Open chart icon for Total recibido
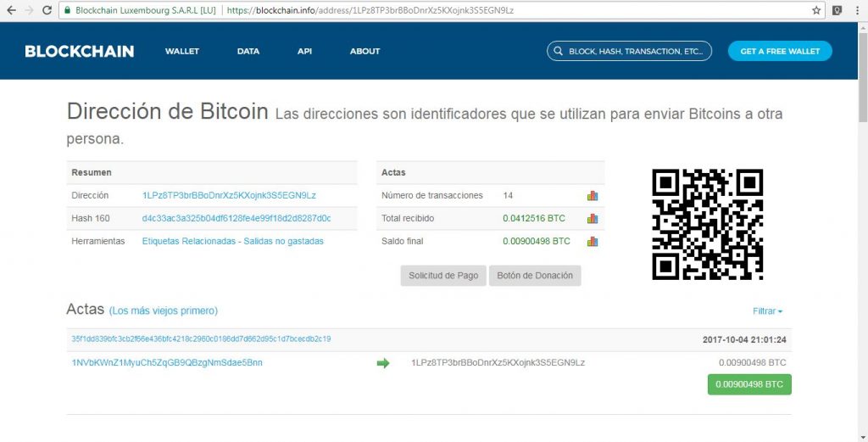 point(593,218)
